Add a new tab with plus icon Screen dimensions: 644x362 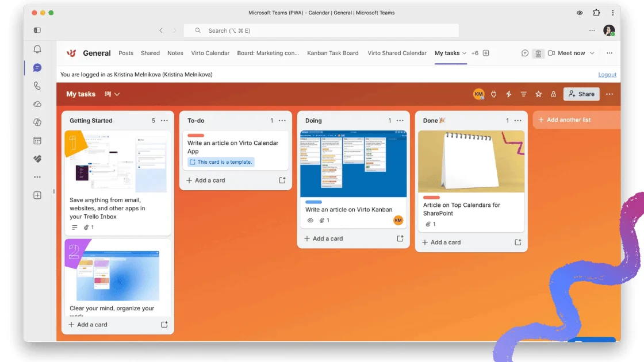click(486, 53)
